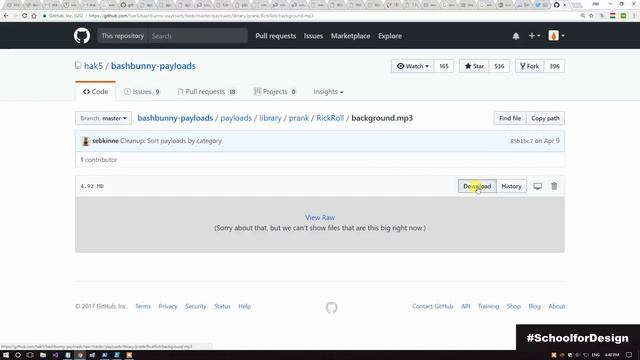
Task: Download background.mp3 file
Action: click(477, 186)
